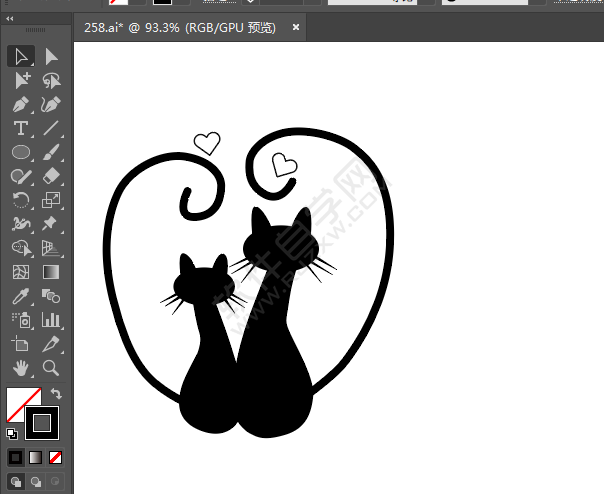This screenshot has width=604, height=494.
Task: Collapse toolbar with double arrow
Action: [10, 18]
